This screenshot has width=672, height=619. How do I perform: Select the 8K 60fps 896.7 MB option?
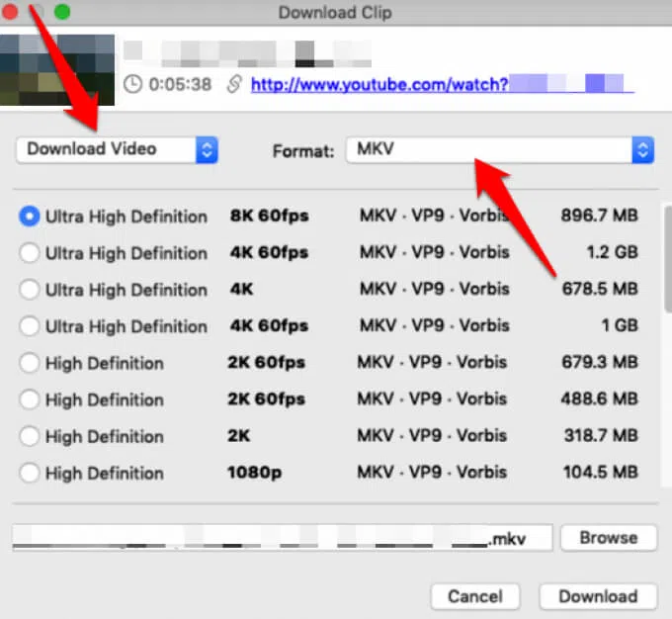30,217
